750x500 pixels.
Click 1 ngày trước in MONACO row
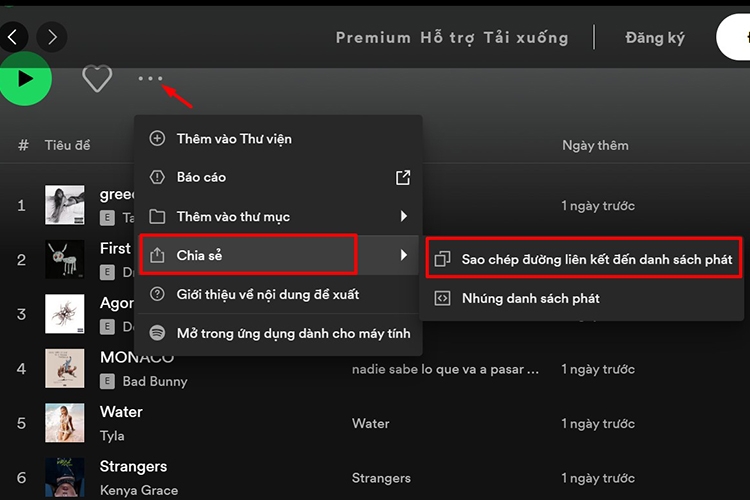click(x=598, y=369)
